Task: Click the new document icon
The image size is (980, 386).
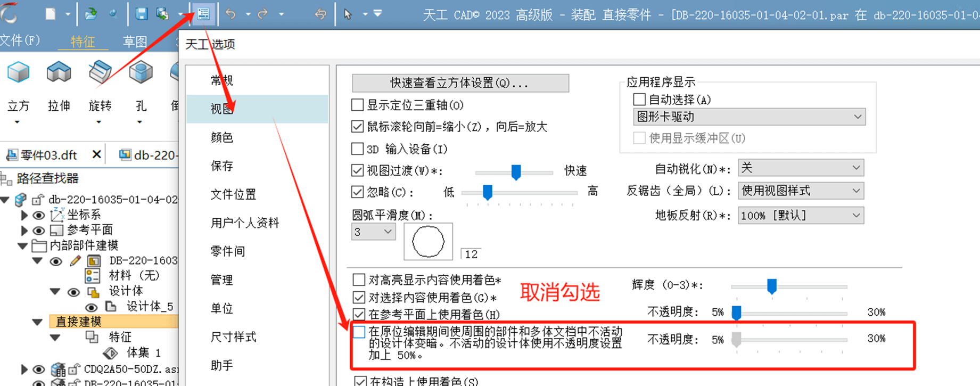Action: [x=51, y=14]
